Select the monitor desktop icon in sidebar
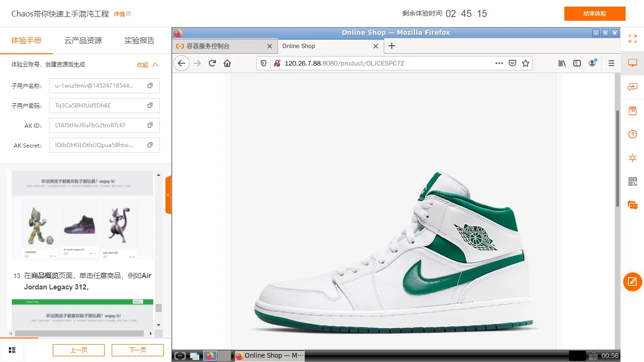 (x=633, y=63)
